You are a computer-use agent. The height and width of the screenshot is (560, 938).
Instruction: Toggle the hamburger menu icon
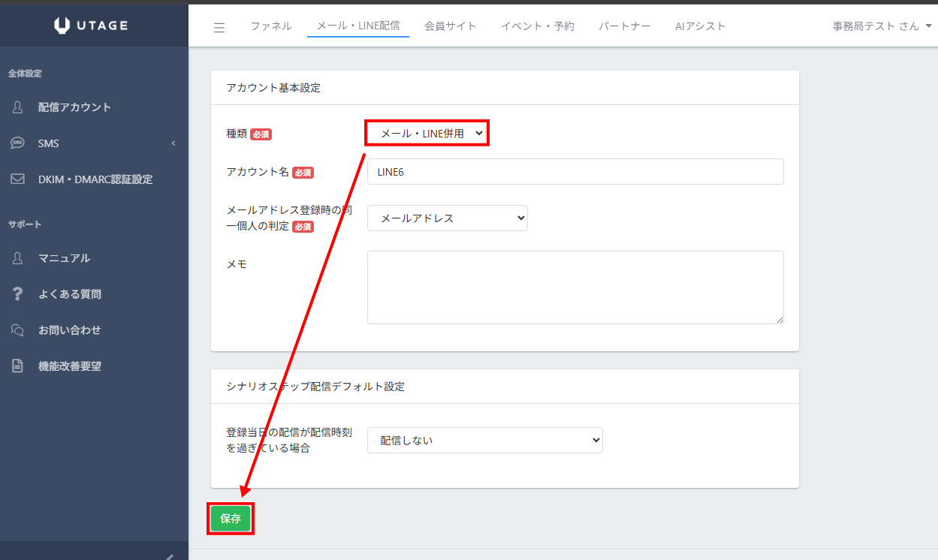[219, 27]
